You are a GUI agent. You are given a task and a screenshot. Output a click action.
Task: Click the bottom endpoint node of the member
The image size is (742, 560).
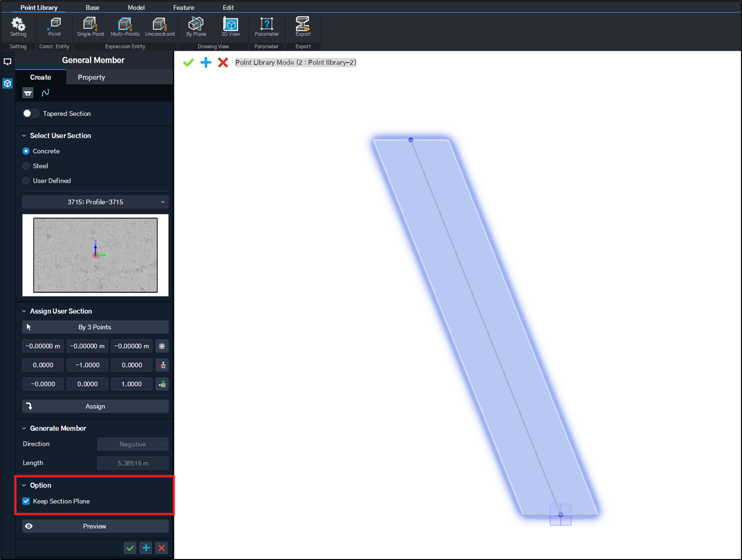tap(560, 515)
